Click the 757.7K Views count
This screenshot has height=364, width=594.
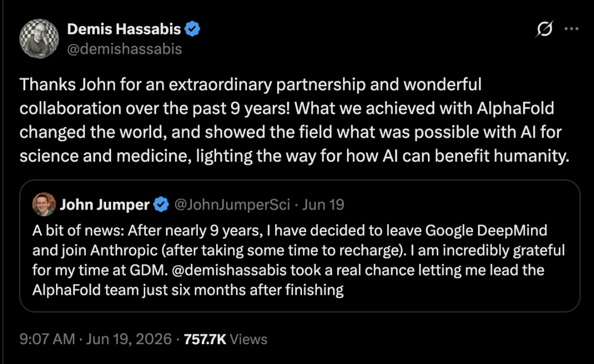(x=226, y=339)
